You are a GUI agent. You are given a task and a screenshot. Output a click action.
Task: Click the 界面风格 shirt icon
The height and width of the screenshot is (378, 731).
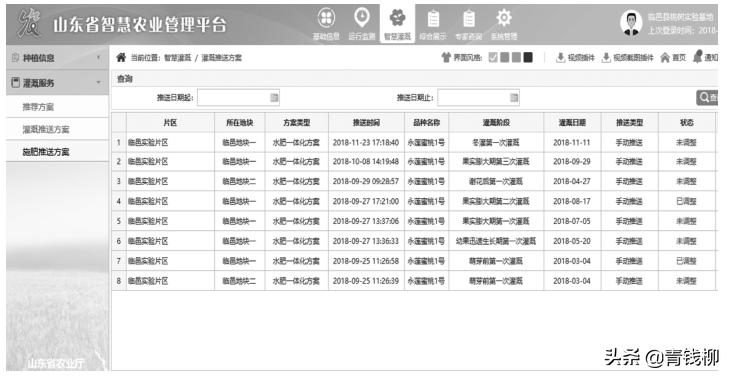pyautogui.click(x=446, y=58)
